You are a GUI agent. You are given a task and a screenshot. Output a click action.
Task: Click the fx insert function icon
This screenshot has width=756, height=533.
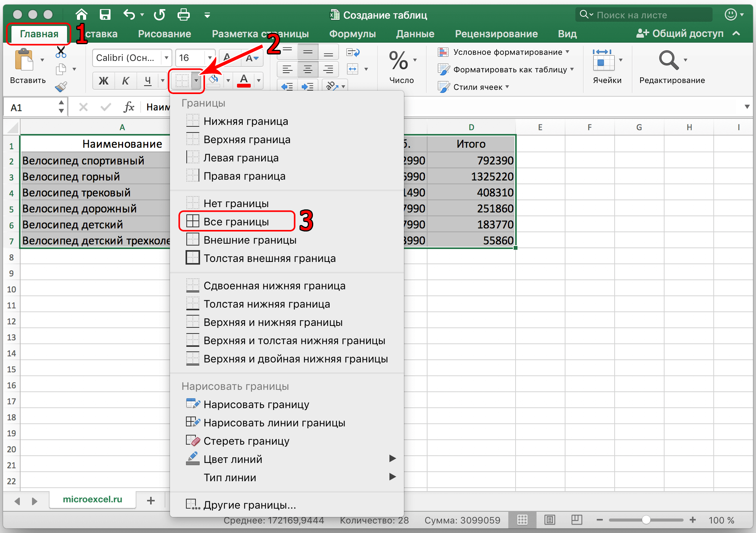click(129, 107)
